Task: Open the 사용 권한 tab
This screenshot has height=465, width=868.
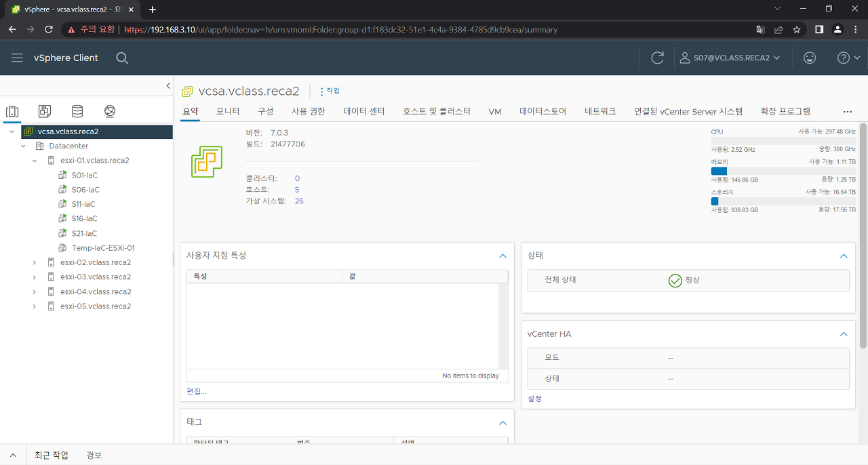Action: pyautogui.click(x=309, y=111)
